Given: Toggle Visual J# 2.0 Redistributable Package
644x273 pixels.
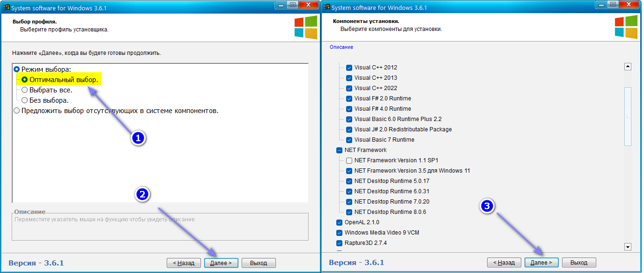Looking at the screenshot, I should [349, 129].
